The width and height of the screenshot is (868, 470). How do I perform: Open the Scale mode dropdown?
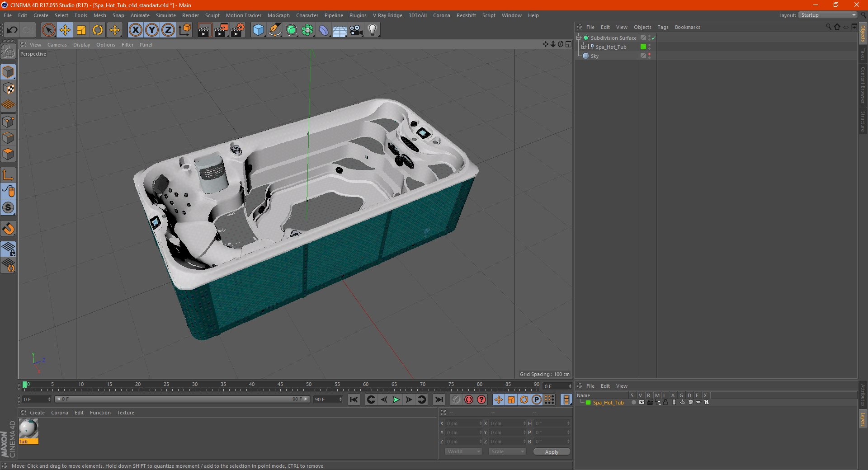(x=507, y=451)
